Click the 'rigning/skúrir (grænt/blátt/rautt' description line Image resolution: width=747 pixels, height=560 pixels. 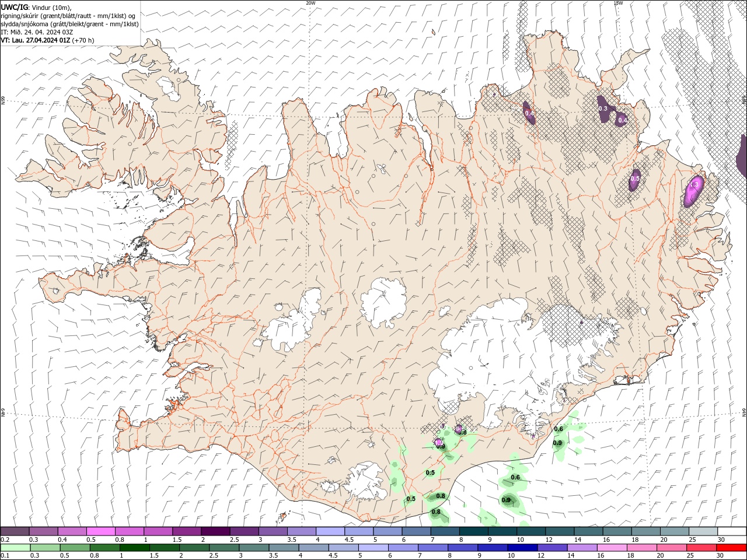68,16
